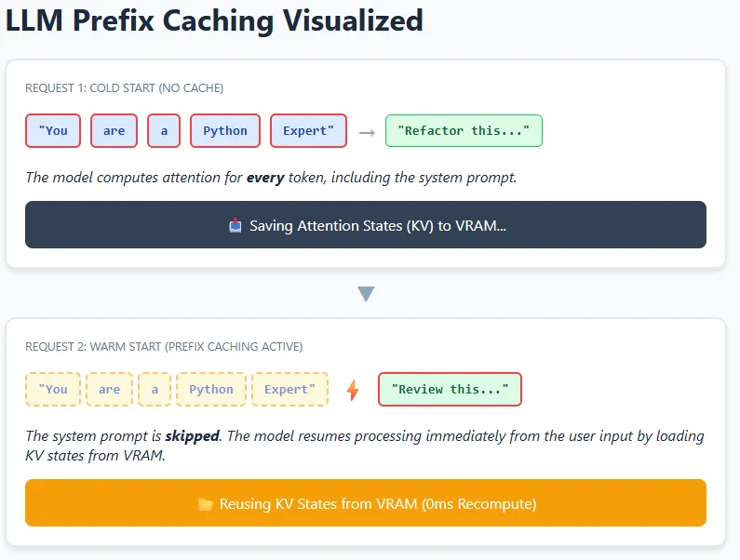This screenshot has width=740, height=560.
Task: Click the "Request 2: Warm Start" label
Action: (x=163, y=347)
